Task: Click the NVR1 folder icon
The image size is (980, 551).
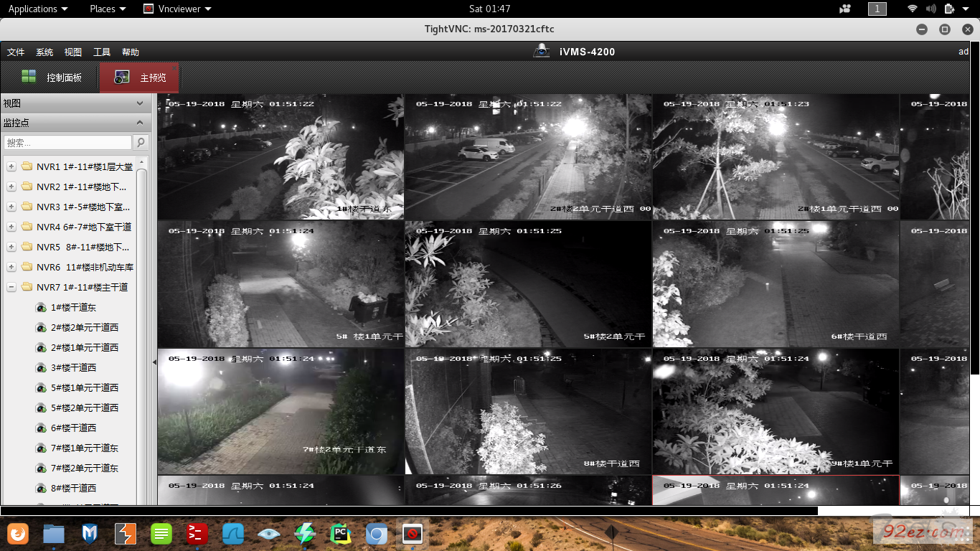Action: [x=27, y=166]
